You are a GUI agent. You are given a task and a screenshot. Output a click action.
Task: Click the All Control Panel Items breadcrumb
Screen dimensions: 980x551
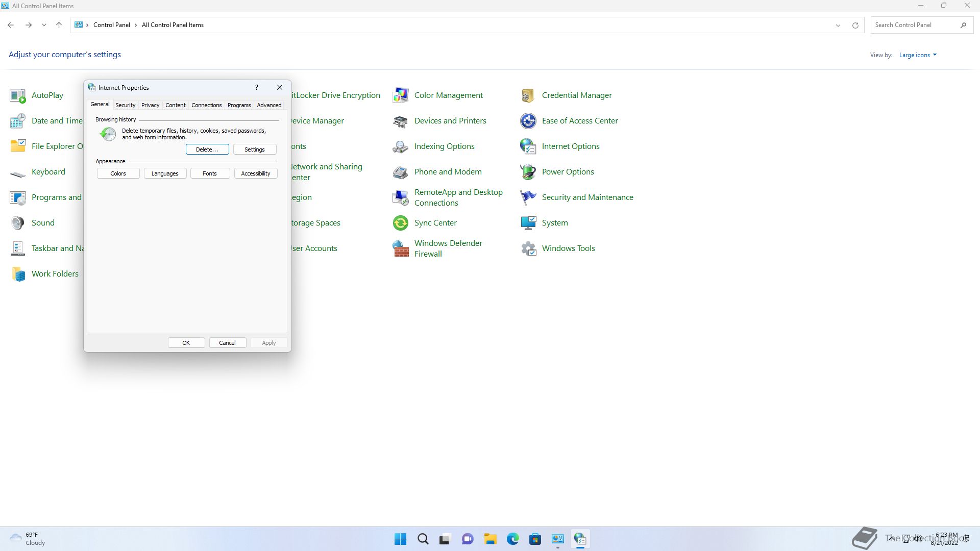click(x=173, y=25)
